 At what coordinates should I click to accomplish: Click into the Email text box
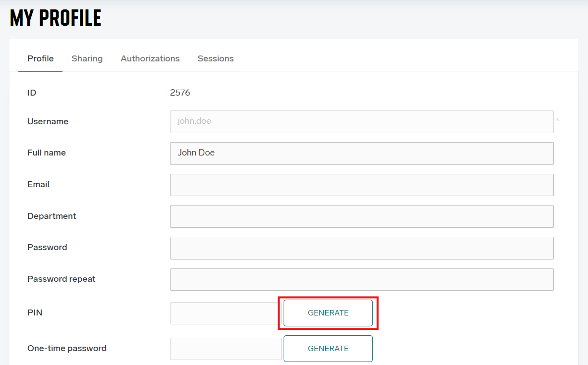click(x=361, y=185)
